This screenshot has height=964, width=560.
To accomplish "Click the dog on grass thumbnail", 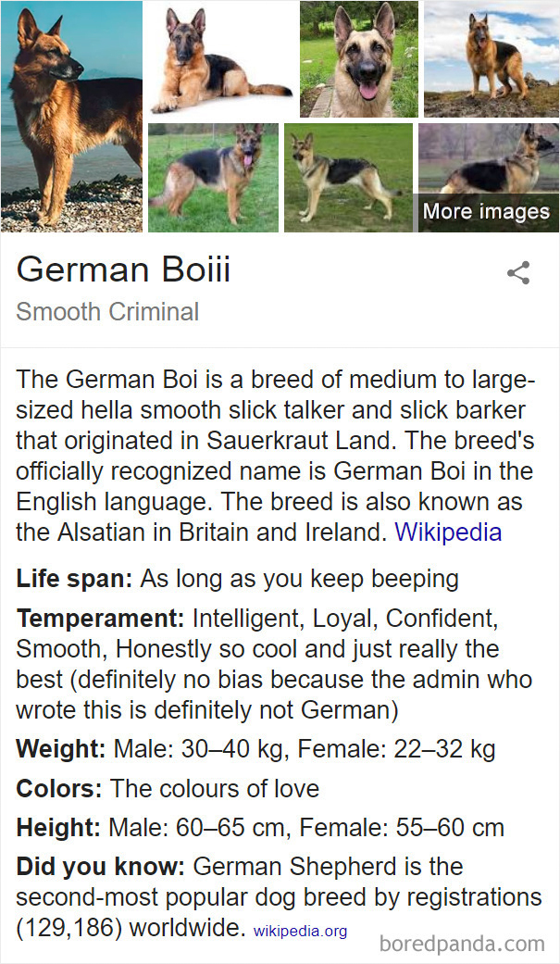I will [x=213, y=176].
